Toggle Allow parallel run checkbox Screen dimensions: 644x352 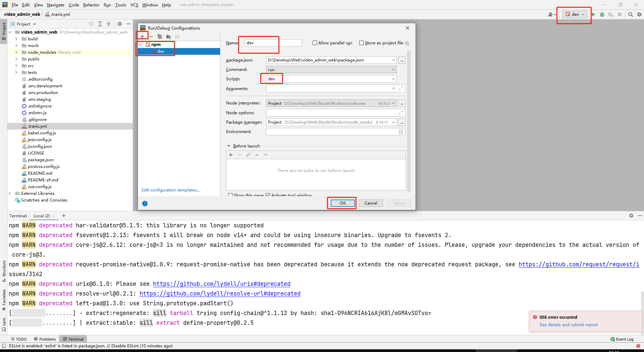click(x=315, y=43)
